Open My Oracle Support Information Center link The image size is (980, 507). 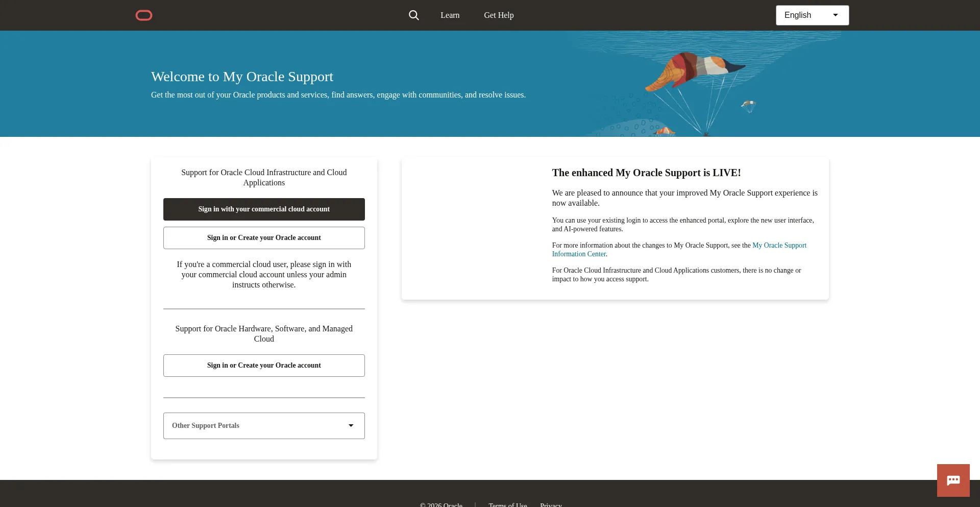(679, 250)
